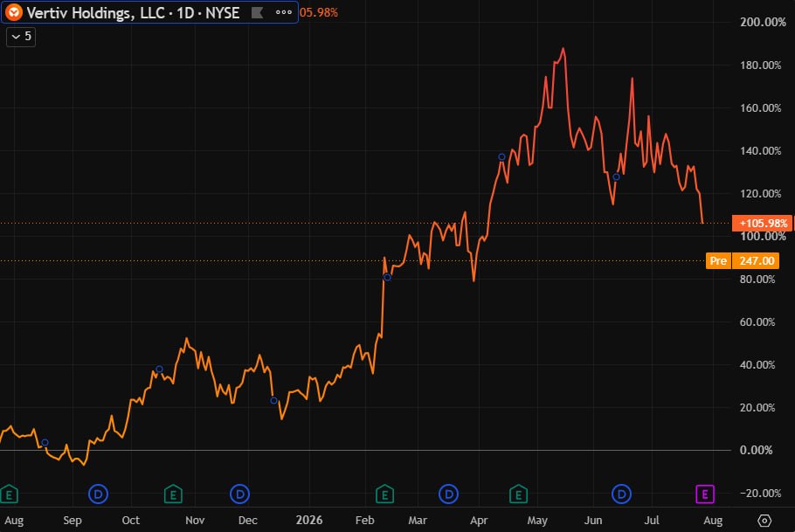Click the flag icon beside NYSE
The height and width of the screenshot is (532, 795).
tap(257, 13)
